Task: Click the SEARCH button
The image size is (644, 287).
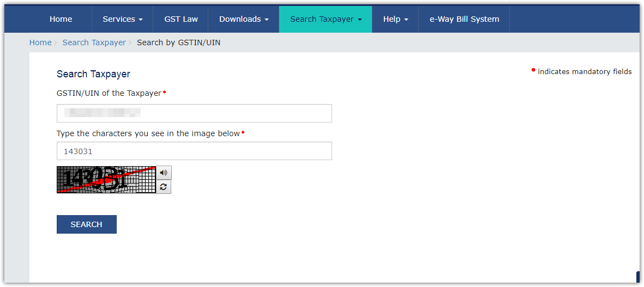Action: (x=87, y=224)
